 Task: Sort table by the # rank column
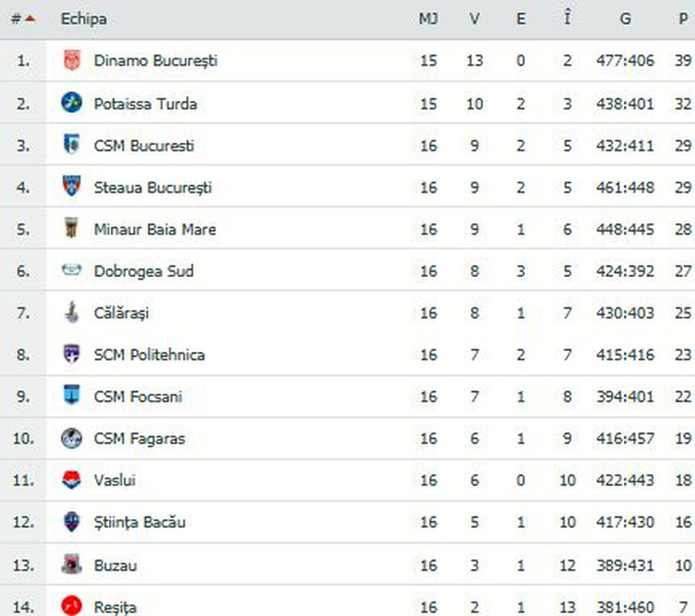click(23, 19)
